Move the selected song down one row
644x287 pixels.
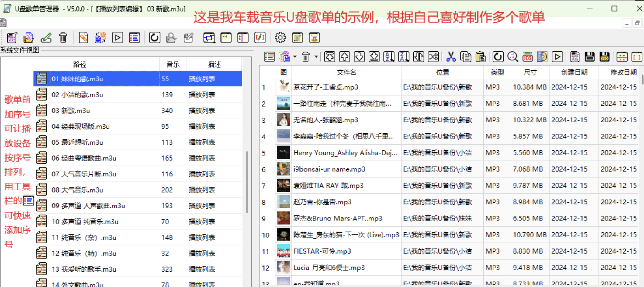(359, 56)
